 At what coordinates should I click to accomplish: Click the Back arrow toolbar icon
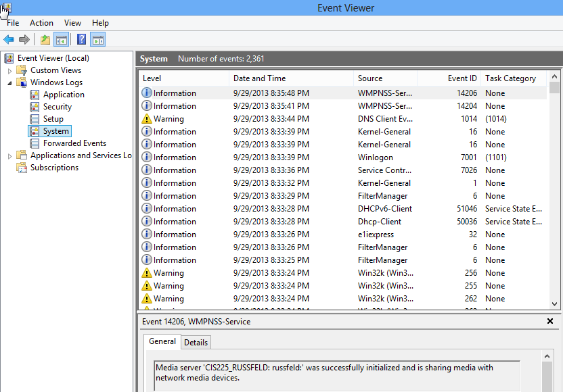point(9,39)
